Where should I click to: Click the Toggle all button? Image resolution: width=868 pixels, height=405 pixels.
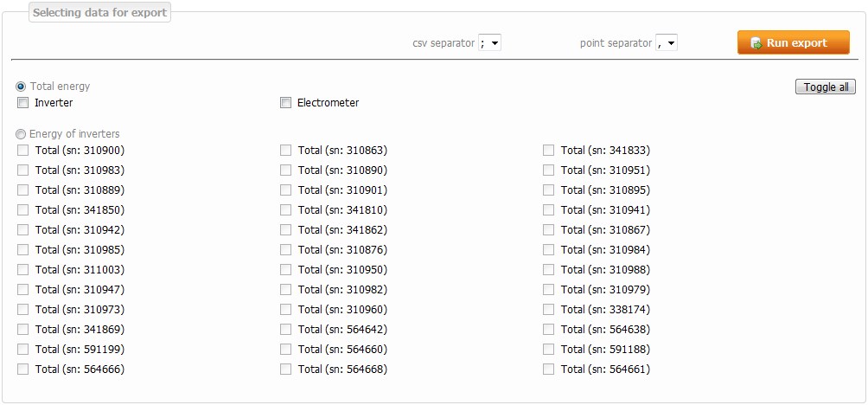pyautogui.click(x=825, y=87)
